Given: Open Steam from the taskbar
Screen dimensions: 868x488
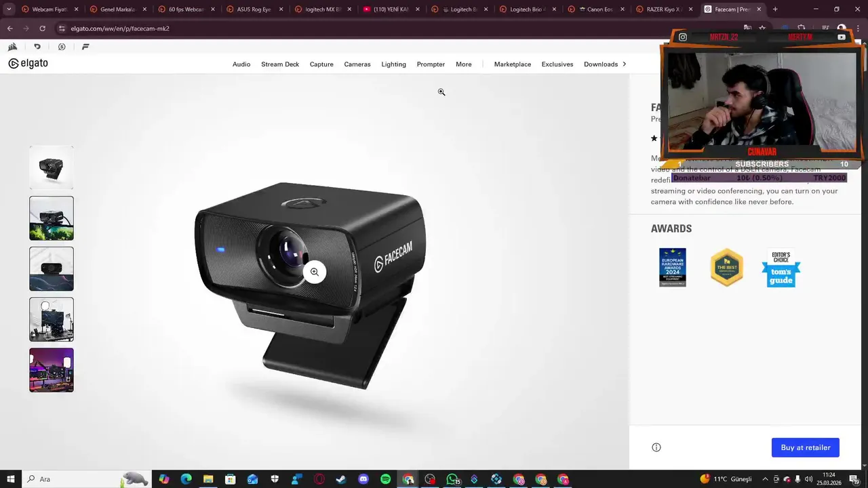Looking at the screenshot, I should click(x=341, y=479).
